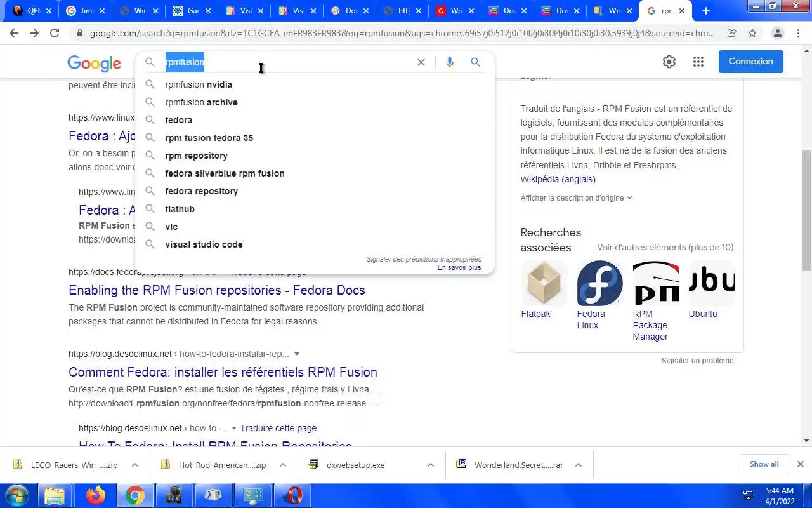Viewport: 812px width, 508px height.
Task: Open the Fedora Linux related search thumbnail
Action: pos(599,283)
